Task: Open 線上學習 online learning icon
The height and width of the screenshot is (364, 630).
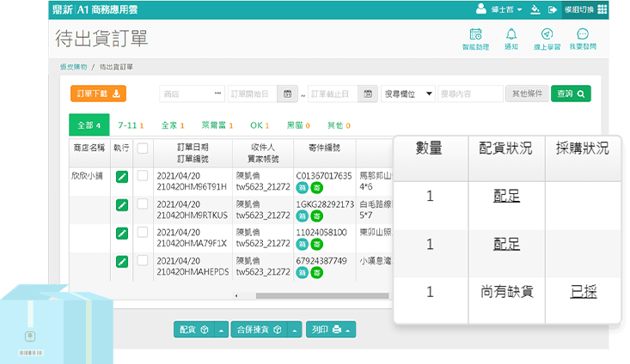Action: 547,38
